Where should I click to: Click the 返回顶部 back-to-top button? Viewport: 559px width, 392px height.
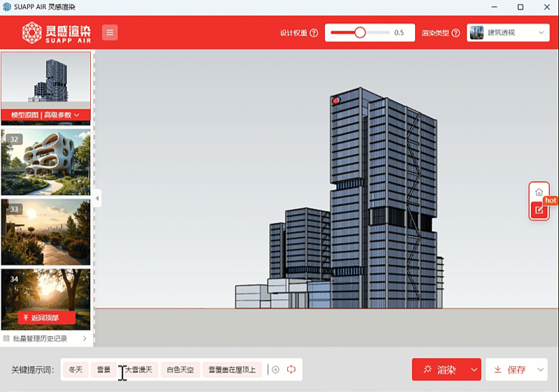[x=46, y=318]
